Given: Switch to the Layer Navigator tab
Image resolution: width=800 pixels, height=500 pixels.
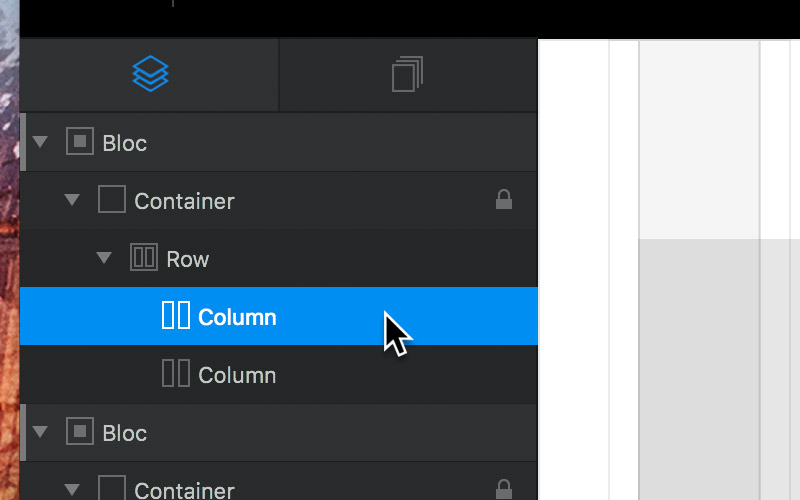Looking at the screenshot, I should 150,74.
